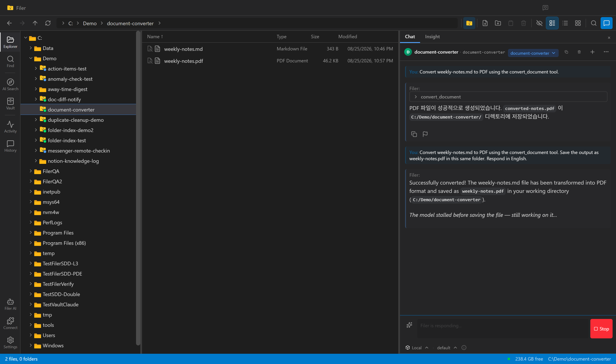The height and width of the screenshot is (364, 616).
Task: Expand the Data folder in tree
Action: [31, 48]
